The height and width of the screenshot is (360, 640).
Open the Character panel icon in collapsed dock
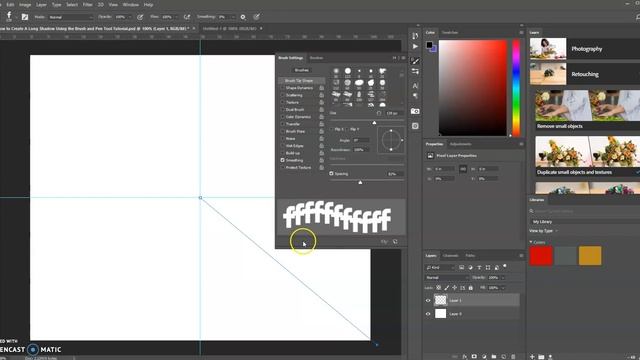tap(415, 86)
